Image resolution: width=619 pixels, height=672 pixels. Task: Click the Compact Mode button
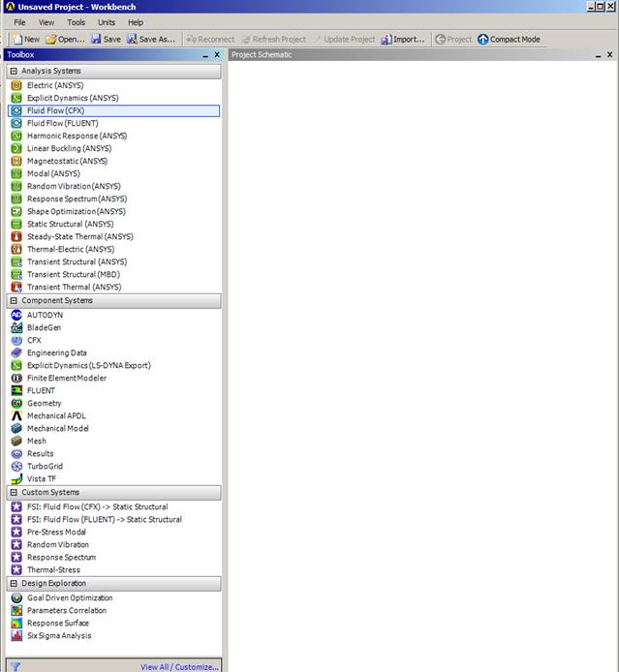[509, 40]
